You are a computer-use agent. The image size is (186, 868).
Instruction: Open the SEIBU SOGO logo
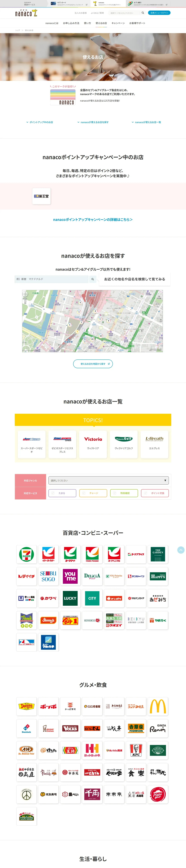click(48, 576)
